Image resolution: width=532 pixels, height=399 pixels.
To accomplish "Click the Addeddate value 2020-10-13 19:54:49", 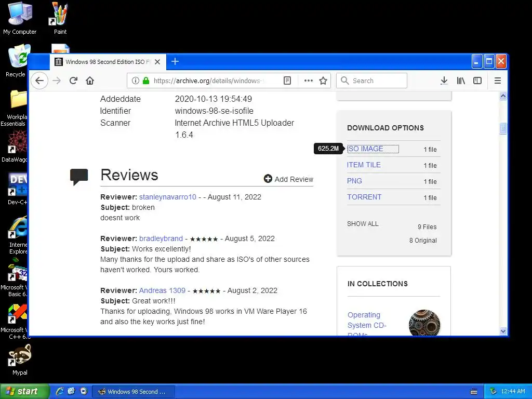I will click(x=214, y=99).
